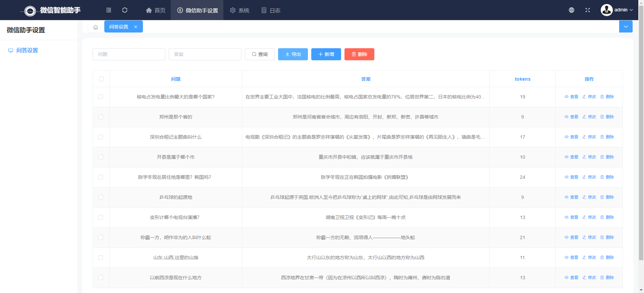Image resolution: width=644 pixels, height=293 pixels.
Task: Click the 操作 column header
Action: coord(589,79)
